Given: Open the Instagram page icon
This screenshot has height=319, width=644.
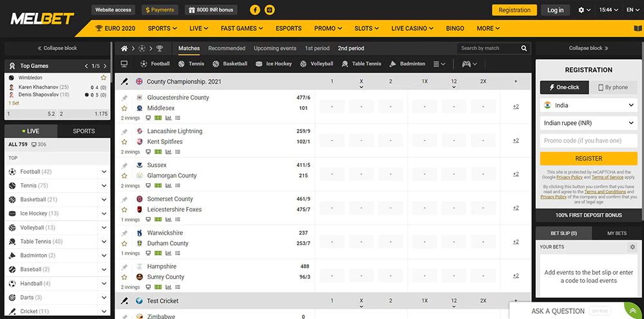Looking at the screenshot, I should tap(269, 10).
